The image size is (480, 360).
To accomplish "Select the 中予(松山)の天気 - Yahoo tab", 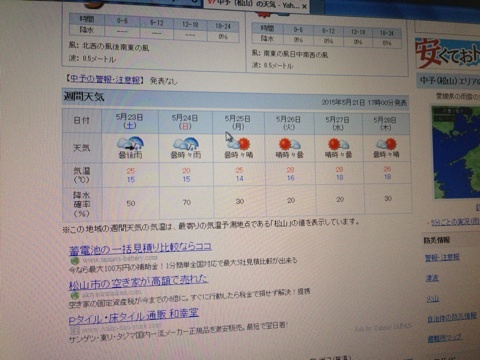I will (x=257, y=5).
